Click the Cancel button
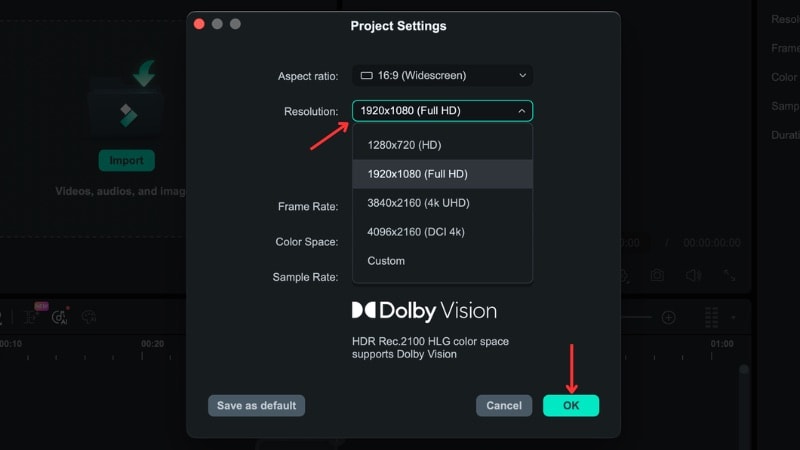Image resolution: width=800 pixels, height=450 pixels. pyautogui.click(x=504, y=405)
